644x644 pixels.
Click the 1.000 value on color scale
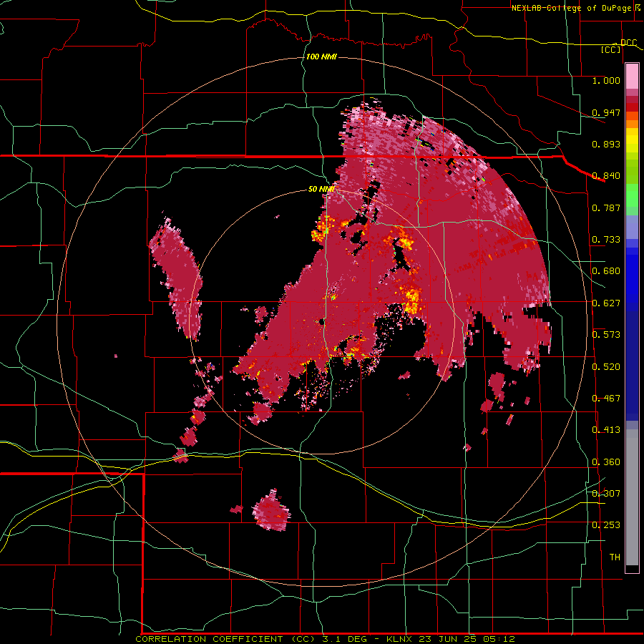606,80
